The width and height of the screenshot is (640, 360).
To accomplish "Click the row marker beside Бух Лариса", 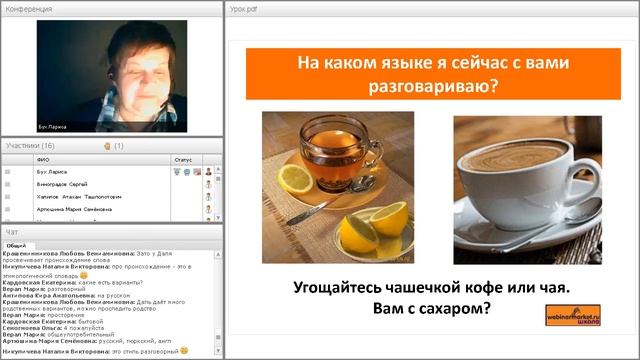I will (7, 172).
